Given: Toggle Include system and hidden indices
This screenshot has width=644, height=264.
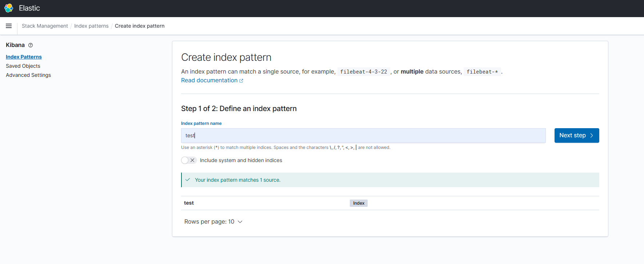Looking at the screenshot, I should 189,160.
